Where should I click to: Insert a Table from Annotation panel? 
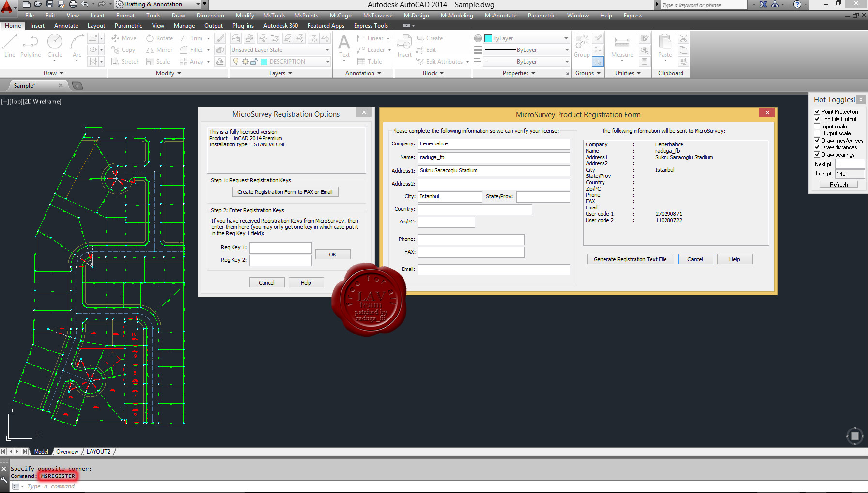point(370,62)
